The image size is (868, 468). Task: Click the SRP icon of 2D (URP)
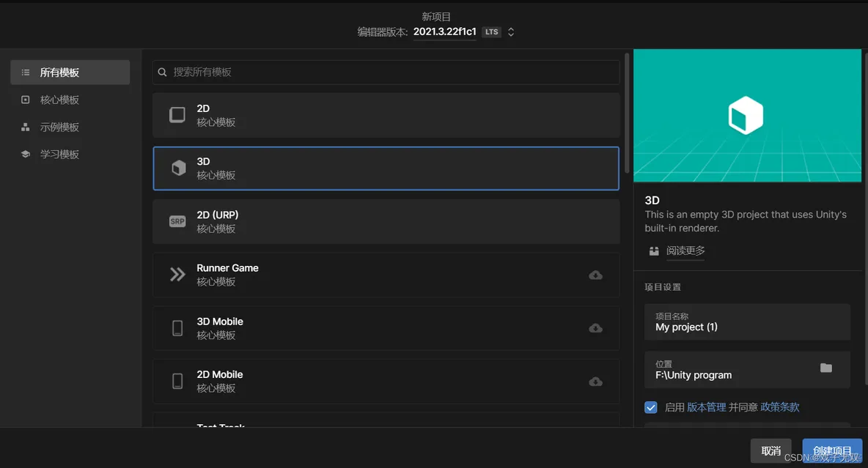click(x=177, y=221)
